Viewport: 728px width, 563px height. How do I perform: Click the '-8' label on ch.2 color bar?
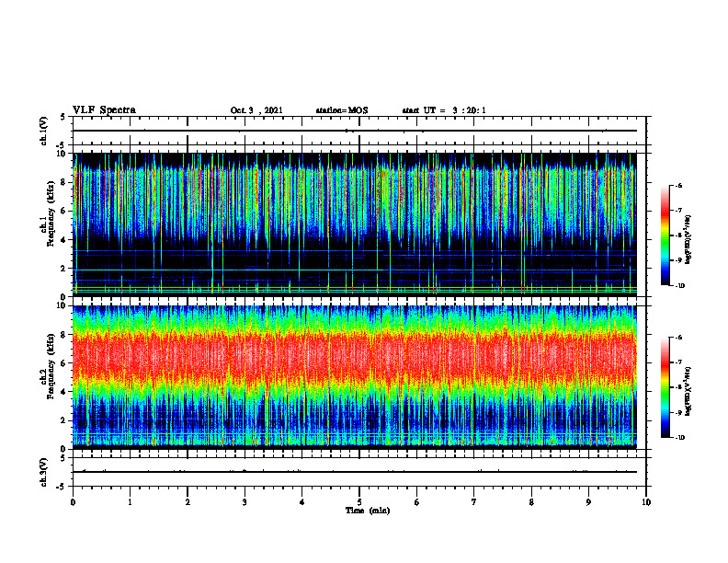[678, 387]
